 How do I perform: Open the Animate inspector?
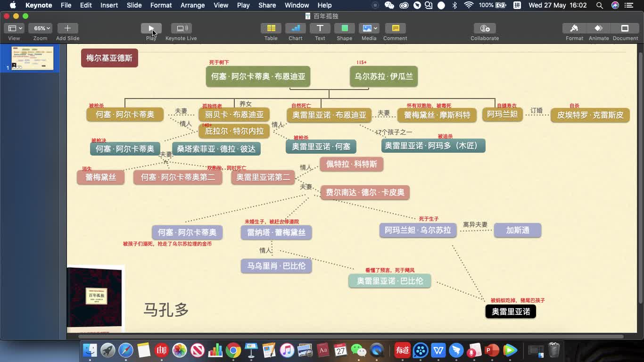599,28
